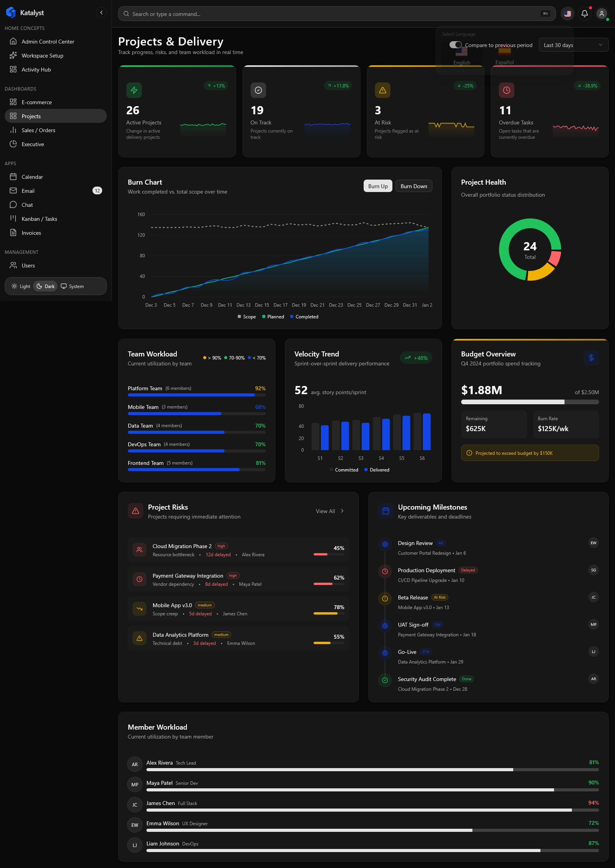Collapse the sidebar with chevron button
Image resolution: width=615 pixels, height=868 pixels.
point(101,12)
